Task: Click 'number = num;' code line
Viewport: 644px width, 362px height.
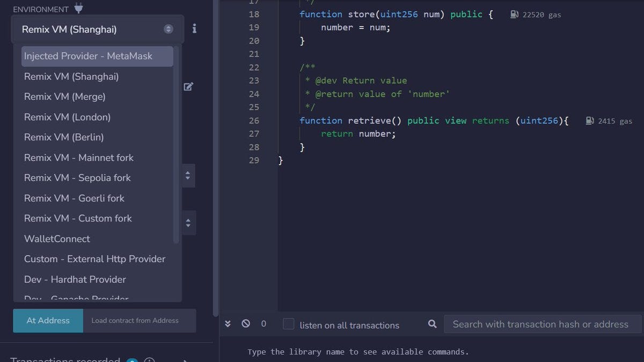Action: [356, 27]
